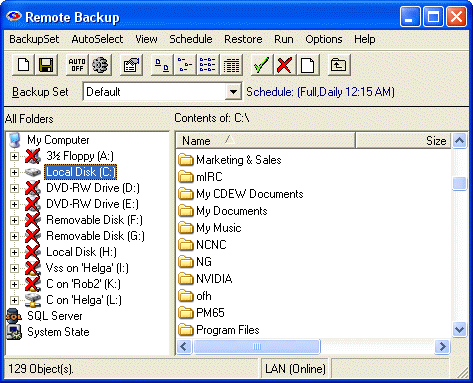
Task: Expand the C on 'Rob2' (K:) node
Action: point(14,284)
